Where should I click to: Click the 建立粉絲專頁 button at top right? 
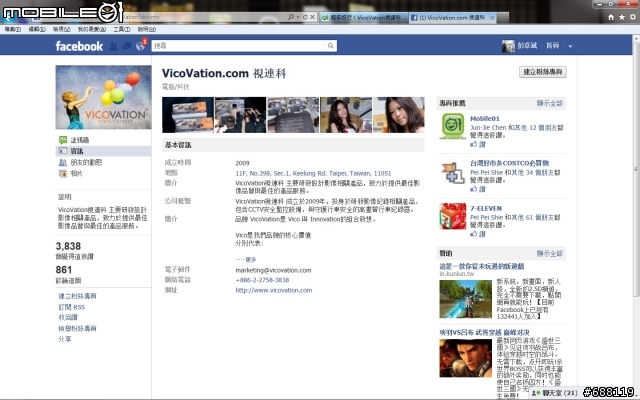(543, 72)
